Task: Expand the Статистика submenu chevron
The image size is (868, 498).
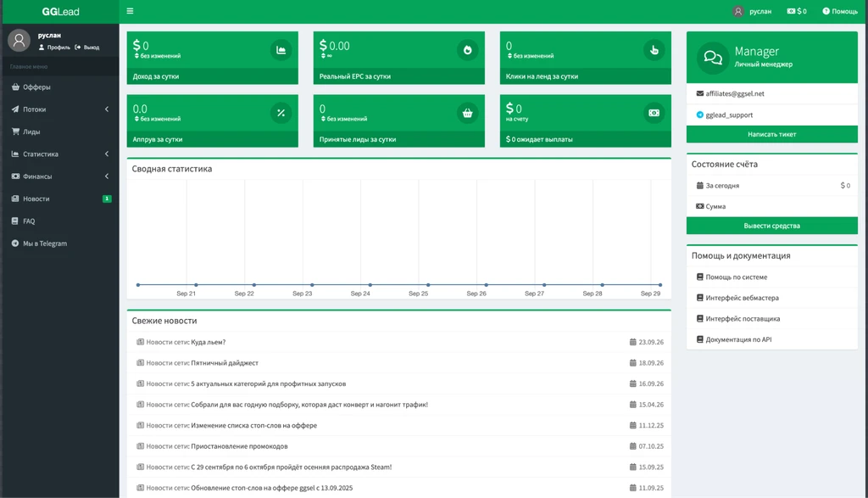Action: (107, 154)
